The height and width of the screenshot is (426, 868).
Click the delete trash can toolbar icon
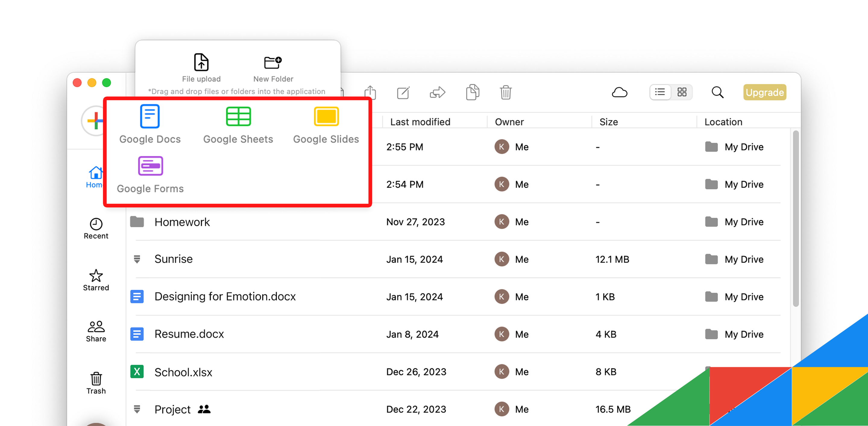click(505, 92)
